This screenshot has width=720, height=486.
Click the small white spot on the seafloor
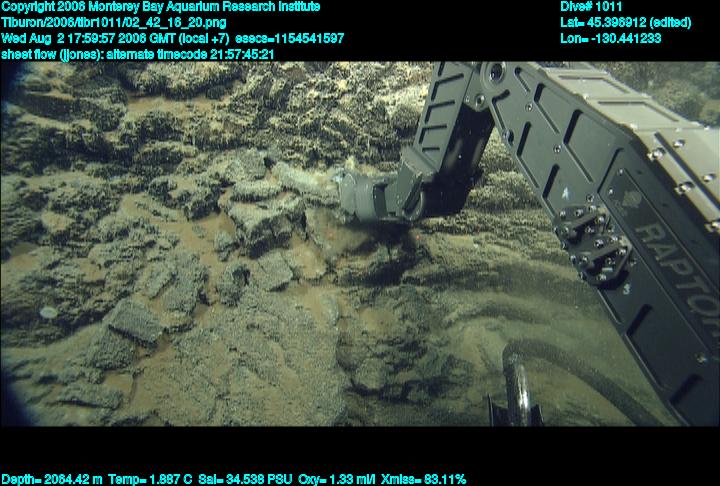click(49, 312)
